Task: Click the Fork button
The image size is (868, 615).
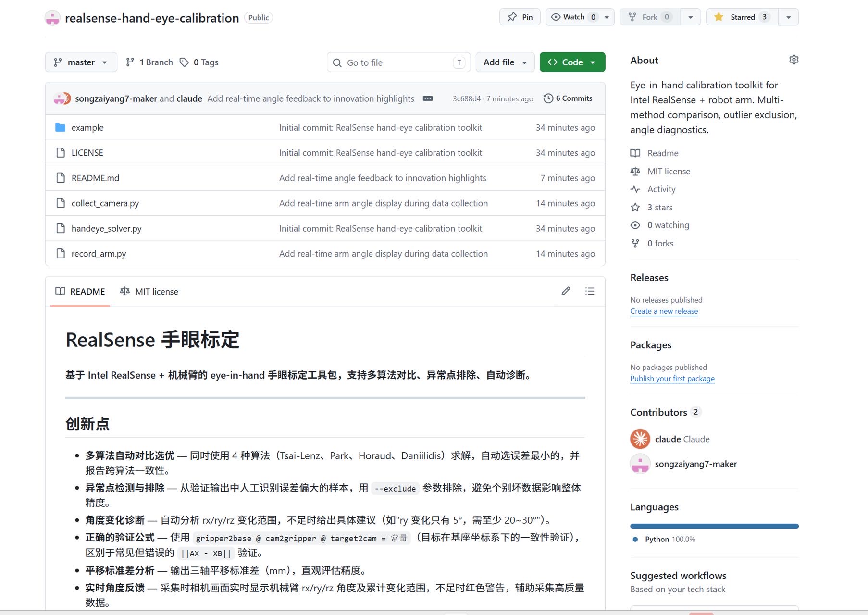Action: (x=650, y=17)
